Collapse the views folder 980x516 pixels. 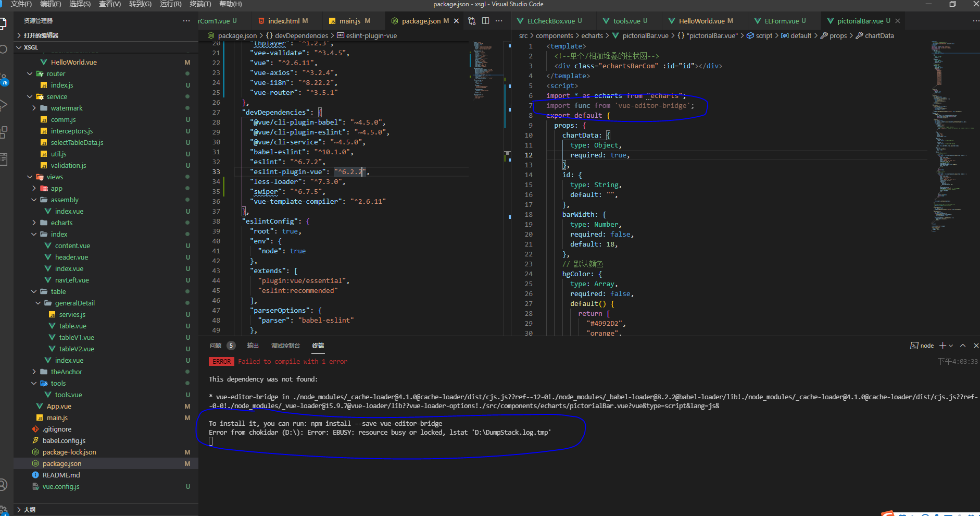click(x=106, y=177)
